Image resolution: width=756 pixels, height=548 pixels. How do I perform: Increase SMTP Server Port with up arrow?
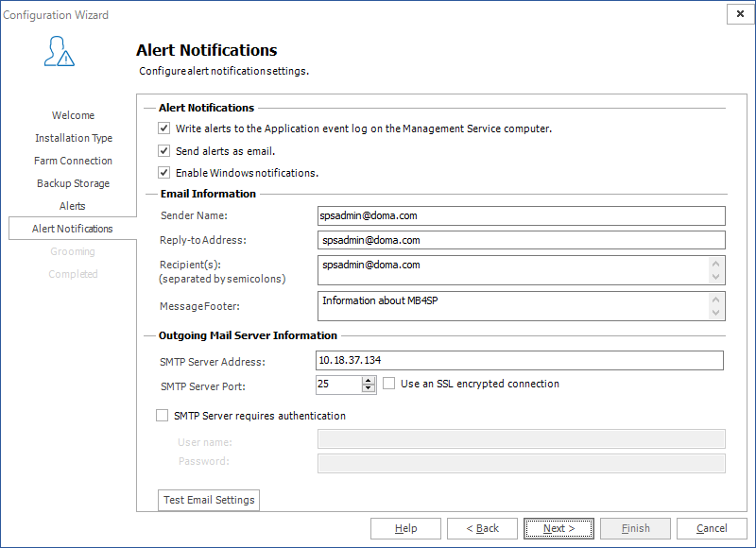click(x=369, y=380)
